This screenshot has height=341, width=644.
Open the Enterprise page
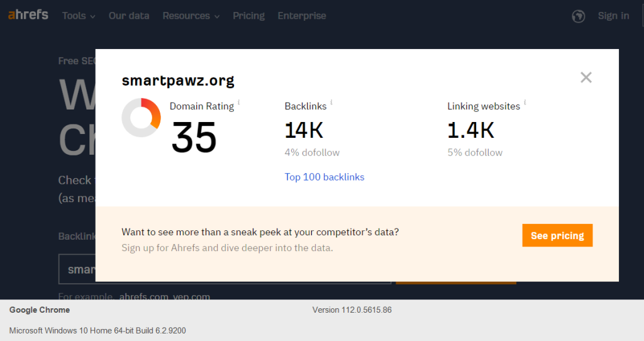(302, 16)
